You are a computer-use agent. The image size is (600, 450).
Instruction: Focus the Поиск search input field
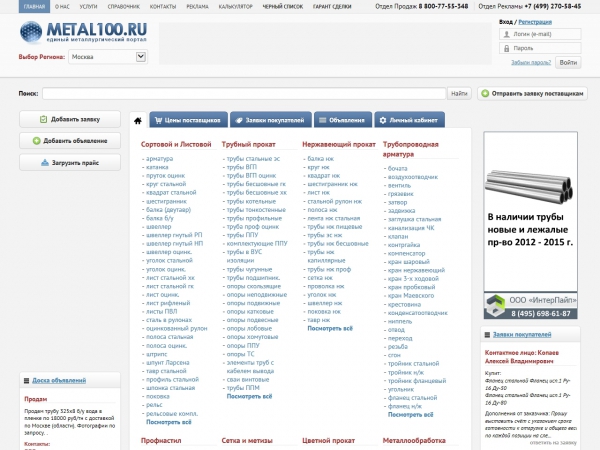244,93
